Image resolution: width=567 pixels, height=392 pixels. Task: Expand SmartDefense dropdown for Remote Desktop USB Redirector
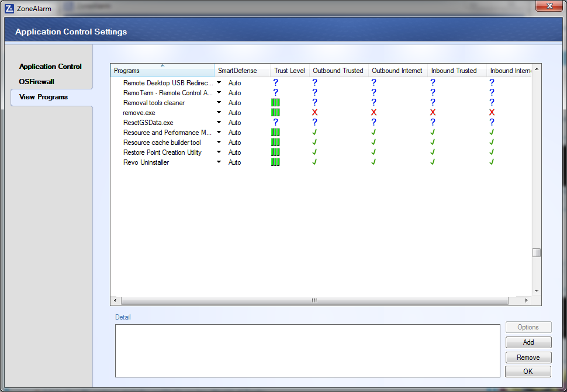pyautogui.click(x=219, y=83)
